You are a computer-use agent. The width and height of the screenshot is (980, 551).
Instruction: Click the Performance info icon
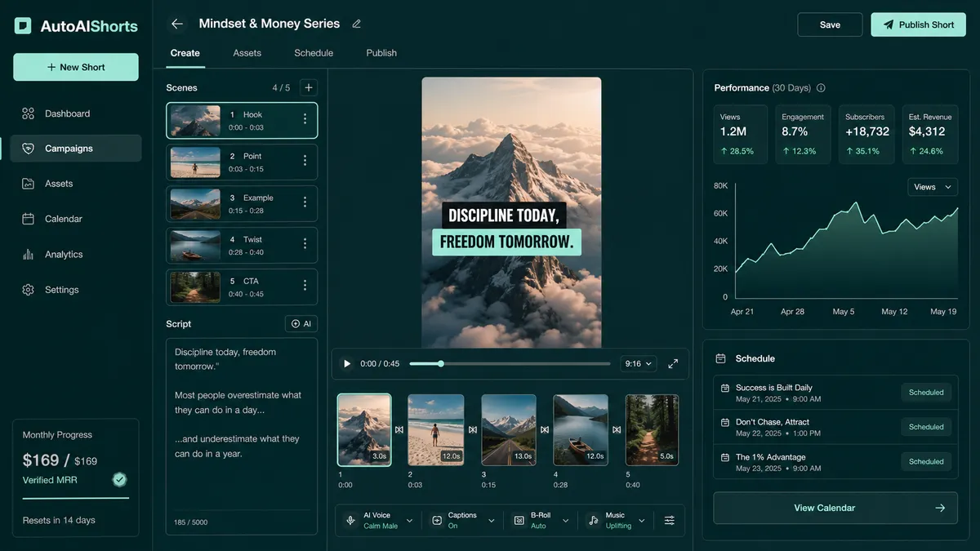click(821, 88)
